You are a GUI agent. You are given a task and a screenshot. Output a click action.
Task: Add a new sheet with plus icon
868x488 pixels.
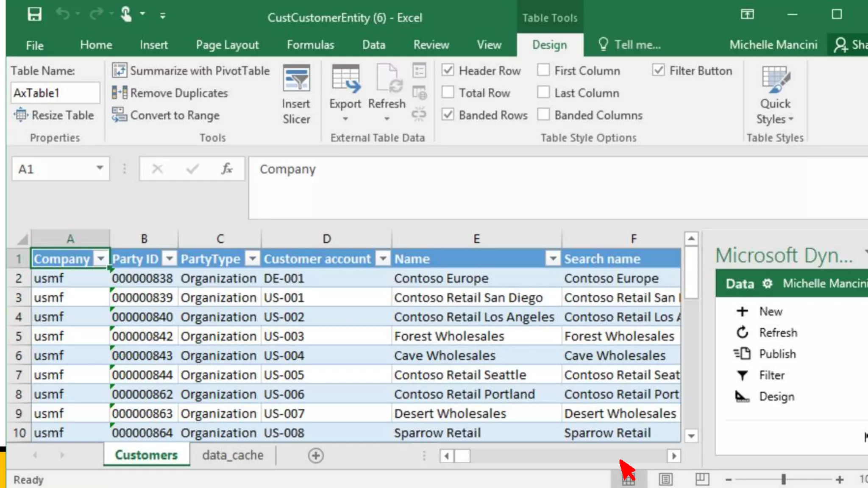[315, 455]
